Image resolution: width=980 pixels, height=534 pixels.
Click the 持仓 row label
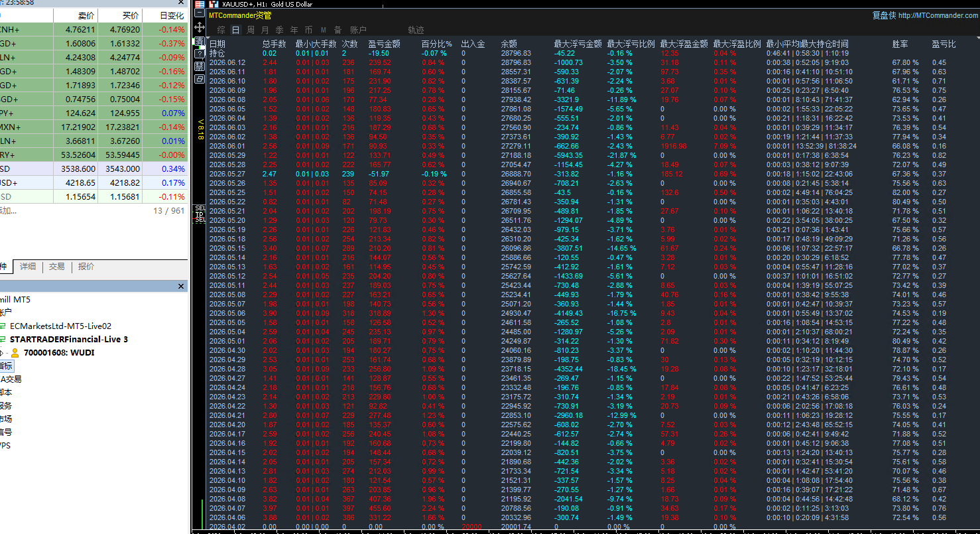(x=217, y=53)
